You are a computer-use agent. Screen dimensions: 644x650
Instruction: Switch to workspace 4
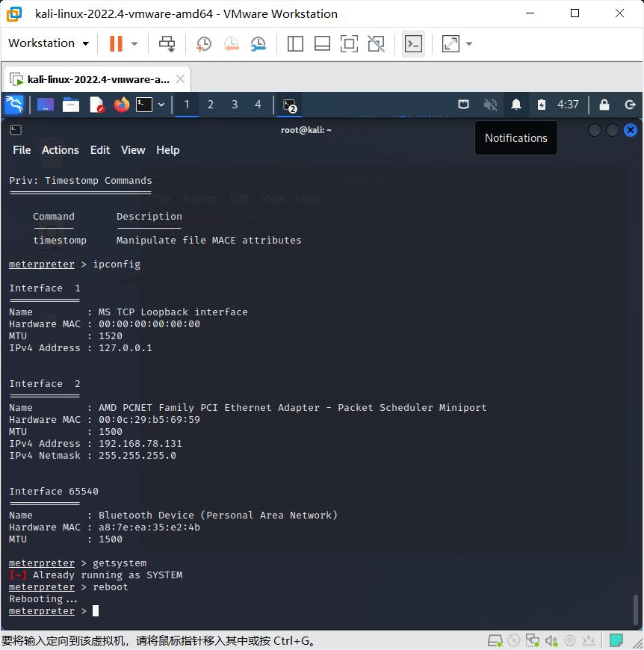[x=258, y=105]
